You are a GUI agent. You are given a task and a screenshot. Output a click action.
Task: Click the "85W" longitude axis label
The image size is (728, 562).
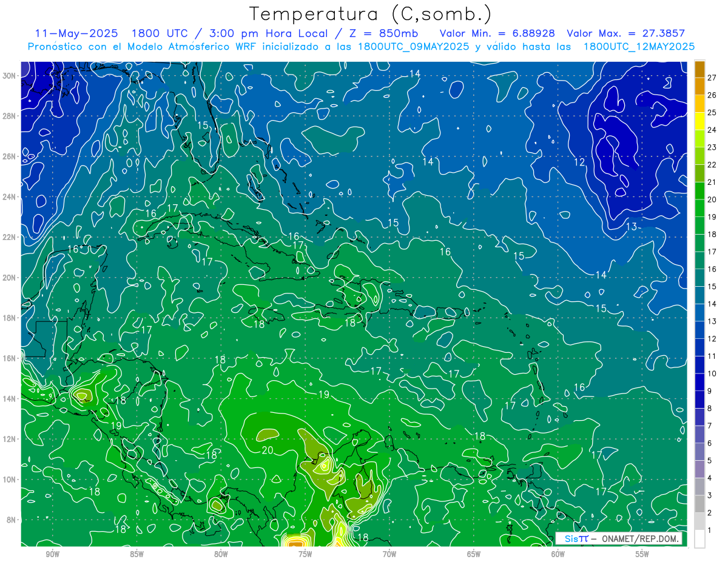tap(136, 554)
